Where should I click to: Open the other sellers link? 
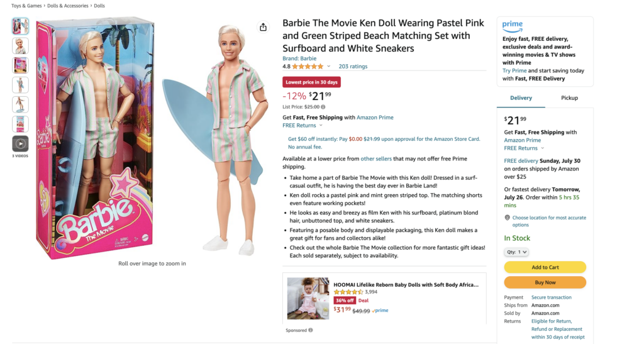click(x=376, y=159)
